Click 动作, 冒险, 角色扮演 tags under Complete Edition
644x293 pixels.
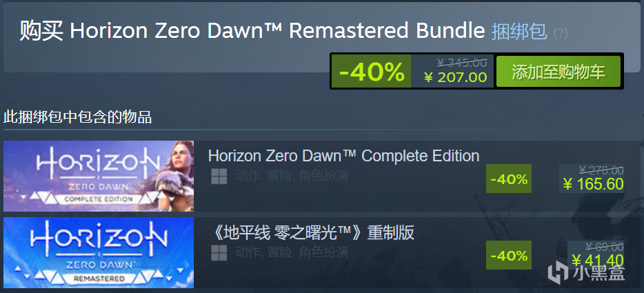click(292, 176)
